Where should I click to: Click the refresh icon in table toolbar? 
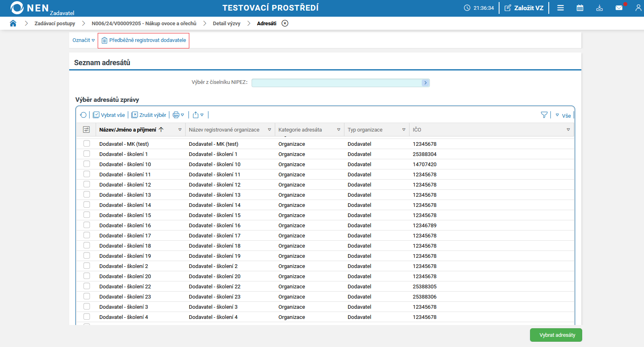point(83,115)
